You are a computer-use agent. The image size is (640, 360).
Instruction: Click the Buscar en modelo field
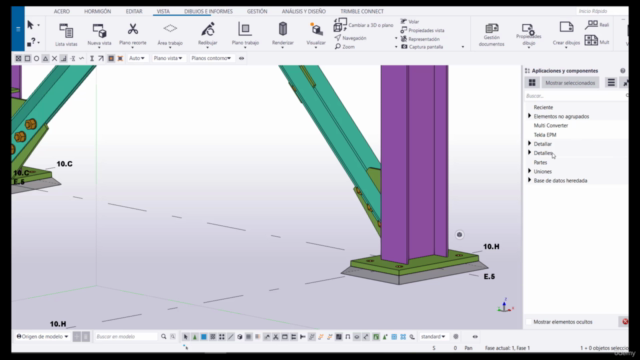(125, 337)
